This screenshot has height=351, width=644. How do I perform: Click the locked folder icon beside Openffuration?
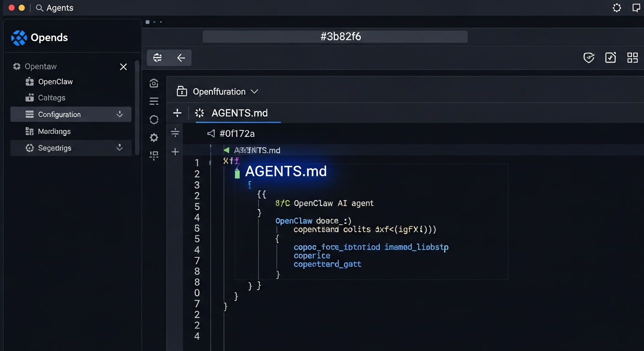point(182,91)
